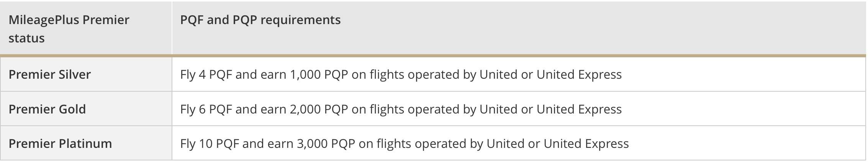Screen dimensions: 868x162
Task: Click 'Fly 4 PQF' in the Silver row
Action: click(206, 75)
